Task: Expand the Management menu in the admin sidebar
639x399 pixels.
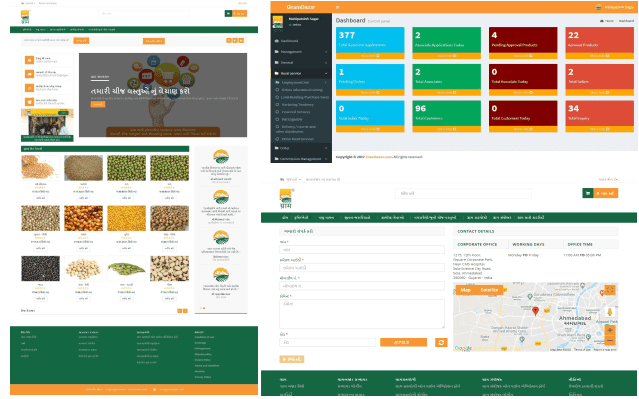Action: (x=301, y=52)
